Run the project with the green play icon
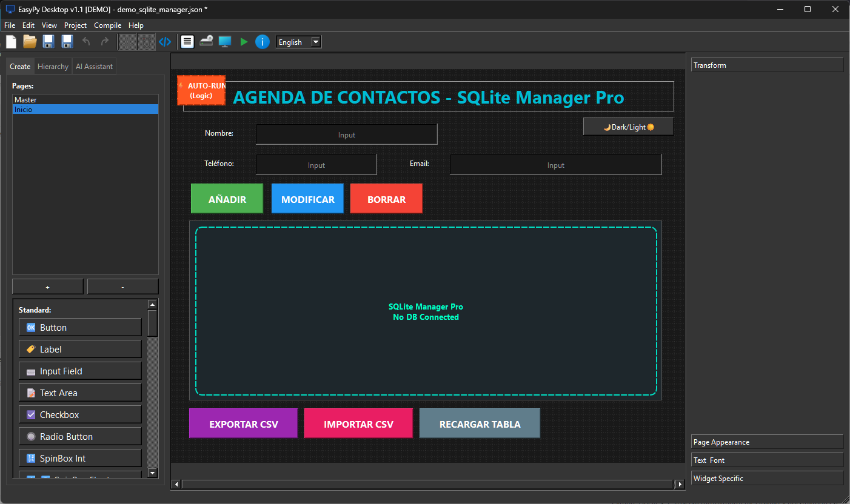Image resolution: width=850 pixels, height=504 pixels. 244,42
